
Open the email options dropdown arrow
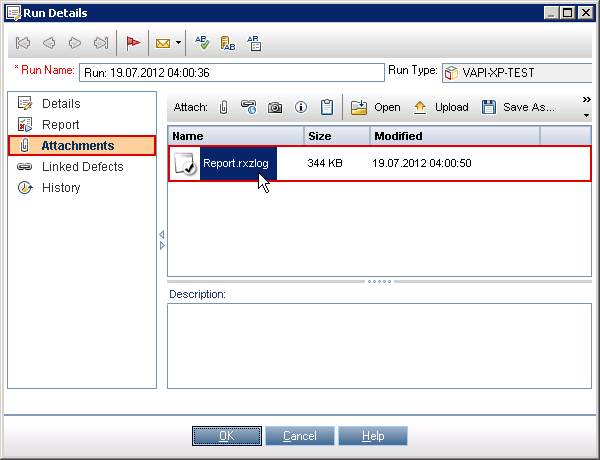click(178, 43)
